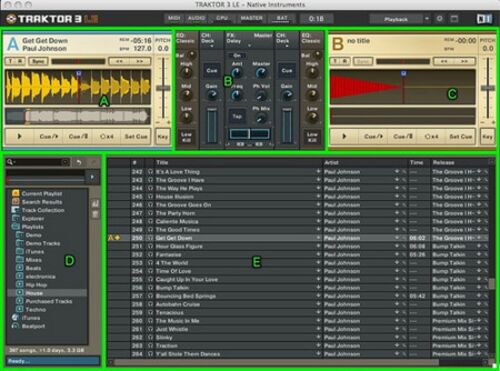
Task: Click pitch bend back on Deck A
Action: coord(119,61)
